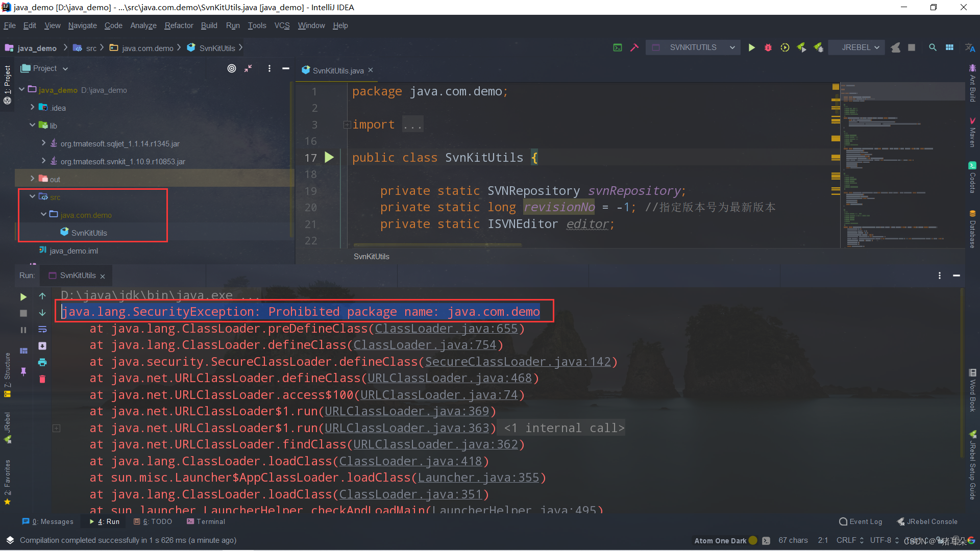Open the Event Log
Viewport: 980px width, 551px height.
pos(866,521)
